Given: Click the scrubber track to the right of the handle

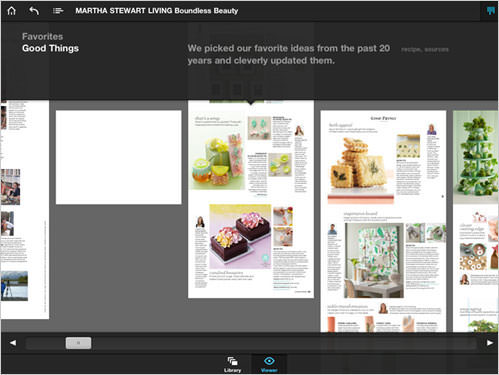Looking at the screenshot, I should click(283, 343).
